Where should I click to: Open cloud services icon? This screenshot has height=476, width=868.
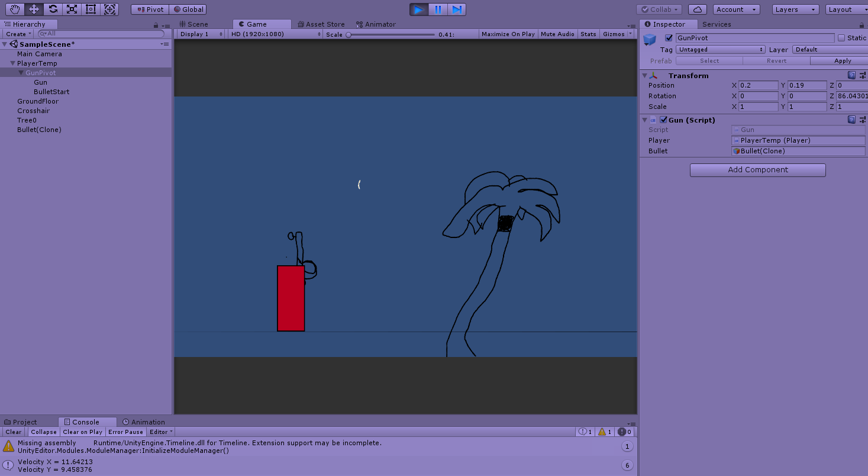(x=698, y=9)
